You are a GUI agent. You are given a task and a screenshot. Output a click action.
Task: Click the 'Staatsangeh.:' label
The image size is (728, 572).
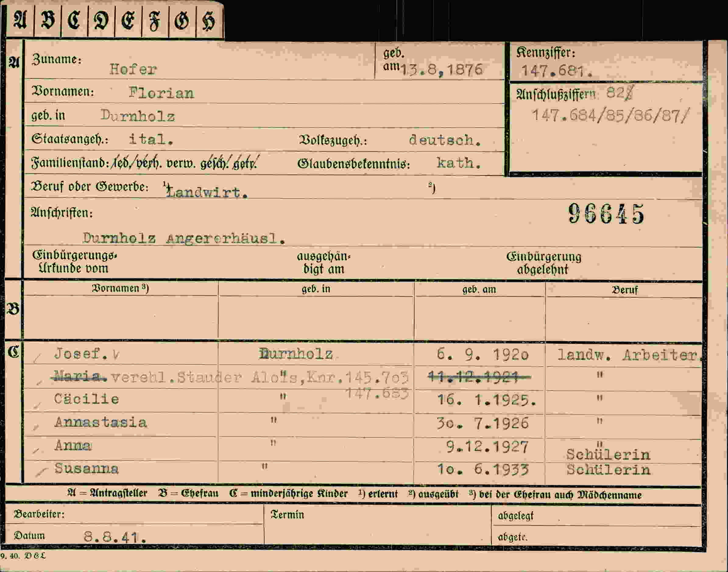click(70, 139)
